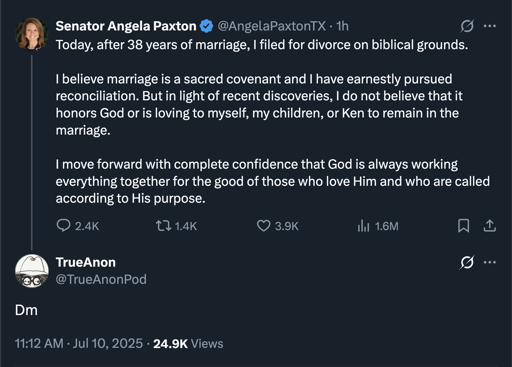
Task: Open more options on Angela Paxton's post
Action: coord(489,26)
